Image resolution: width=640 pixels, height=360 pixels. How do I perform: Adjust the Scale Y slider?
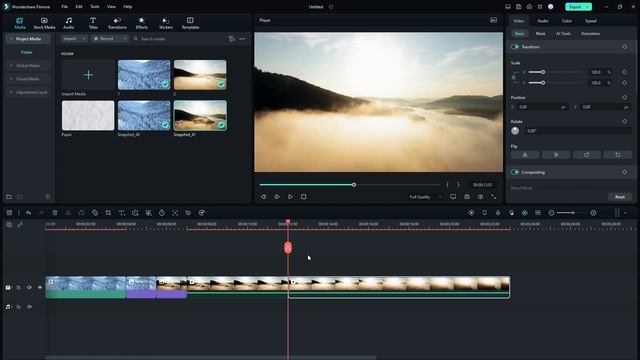pyautogui.click(x=543, y=82)
